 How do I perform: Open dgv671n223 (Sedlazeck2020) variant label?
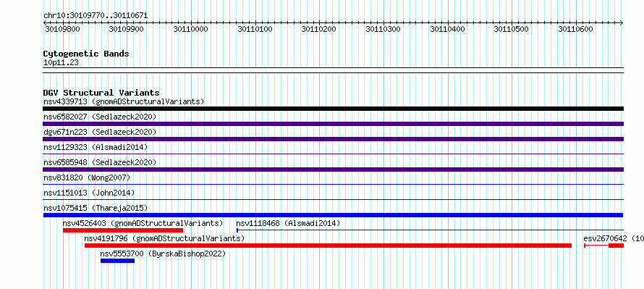click(100, 132)
